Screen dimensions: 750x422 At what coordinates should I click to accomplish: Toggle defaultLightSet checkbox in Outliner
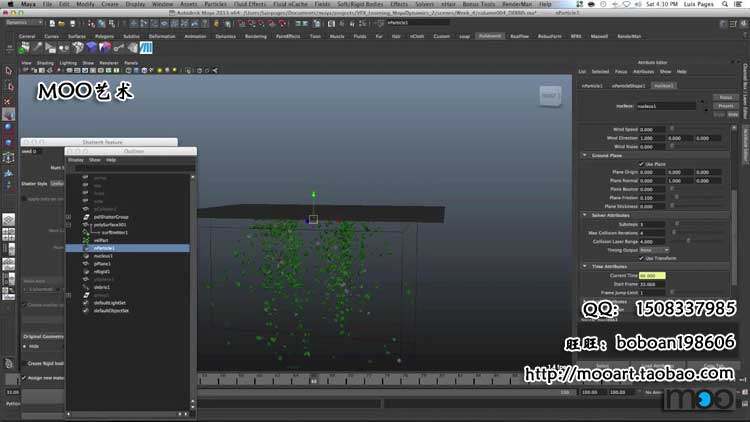[x=86, y=303]
